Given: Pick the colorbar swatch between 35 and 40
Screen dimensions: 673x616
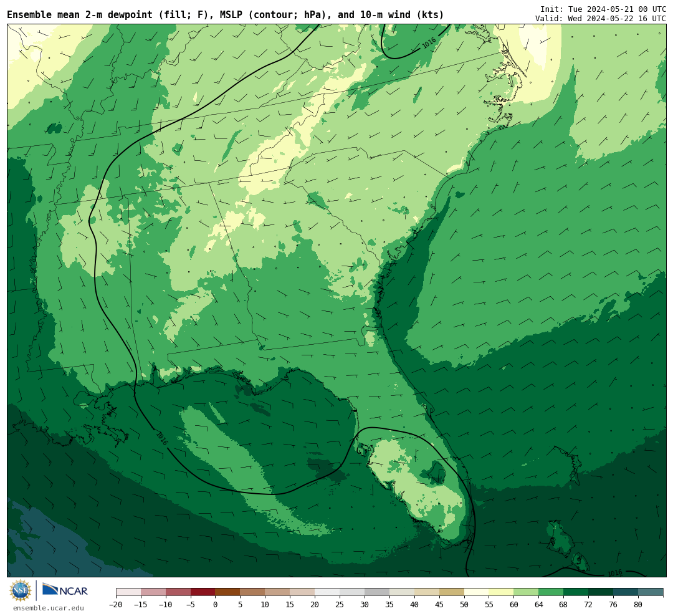Looking at the screenshot, I should click(402, 592).
